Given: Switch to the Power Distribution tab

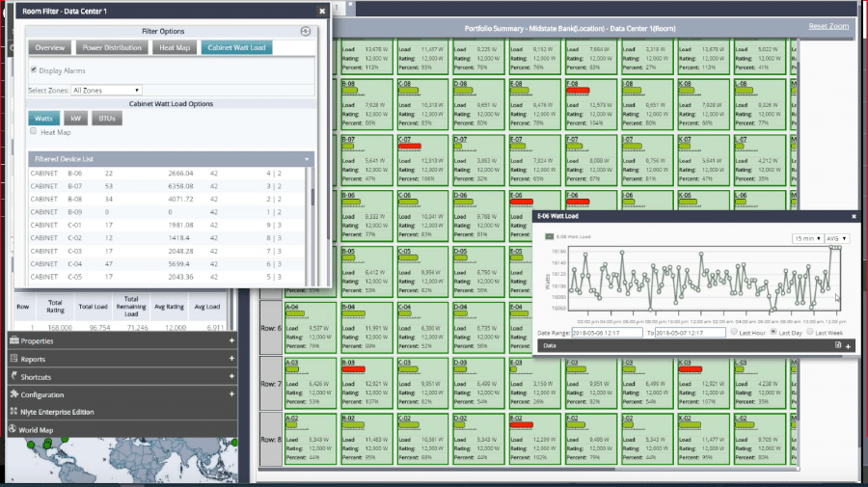Looking at the screenshot, I should 111,47.
